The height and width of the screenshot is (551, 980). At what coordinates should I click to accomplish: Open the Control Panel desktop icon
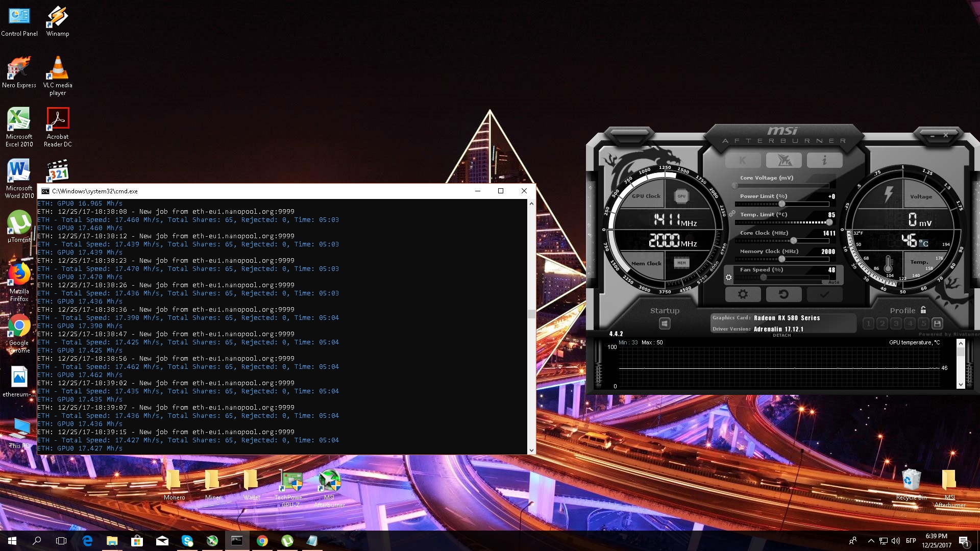click(19, 21)
